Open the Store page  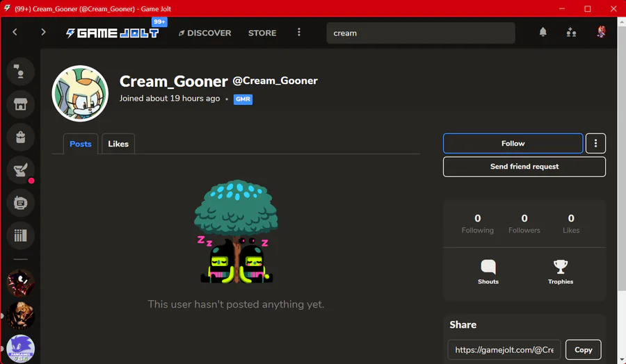[x=262, y=33]
